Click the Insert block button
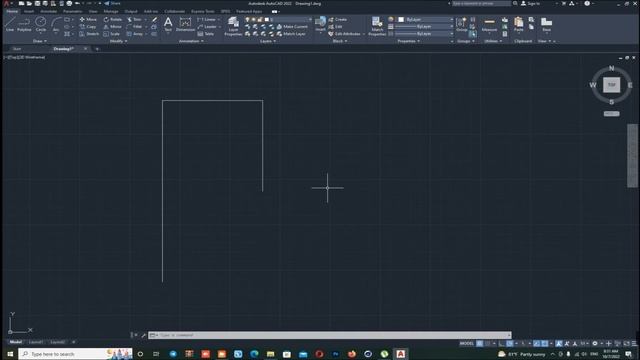 [x=320, y=24]
